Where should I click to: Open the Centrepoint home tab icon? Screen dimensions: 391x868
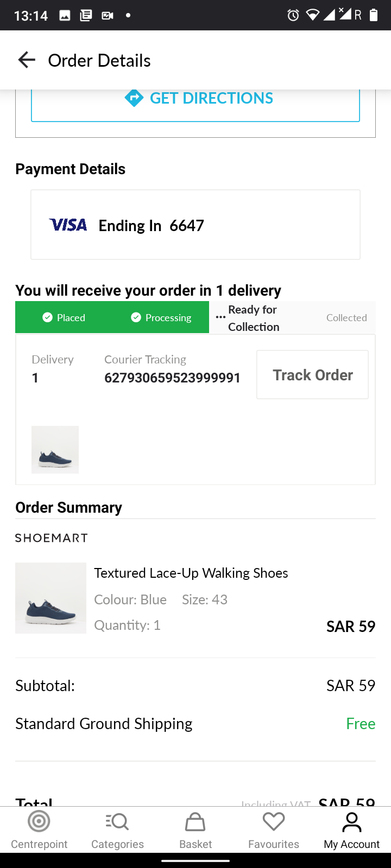click(x=39, y=822)
